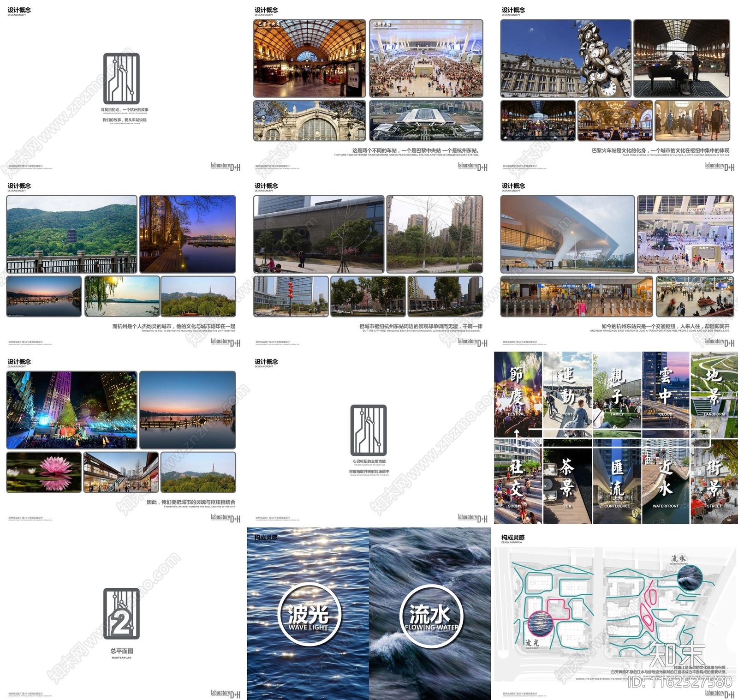Open the lit lakeside boardwalk at dusk photo
The width and height of the screenshot is (738, 700).
click(188, 234)
